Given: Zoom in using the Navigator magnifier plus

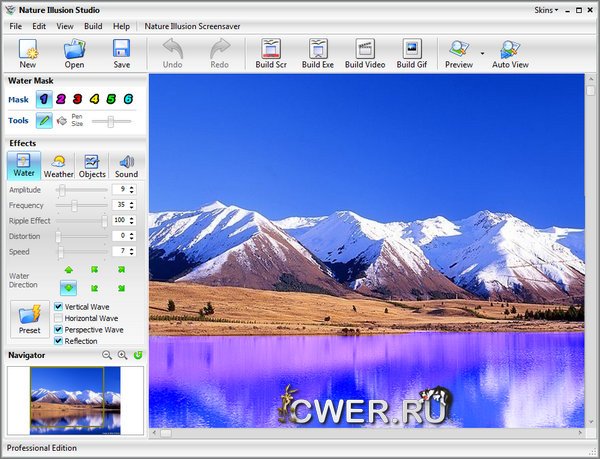Looking at the screenshot, I should point(122,355).
